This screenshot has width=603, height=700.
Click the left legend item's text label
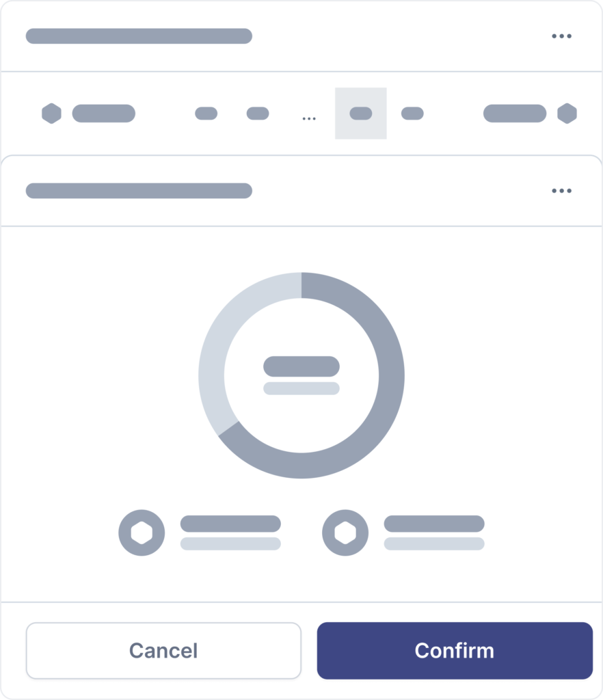click(230, 524)
